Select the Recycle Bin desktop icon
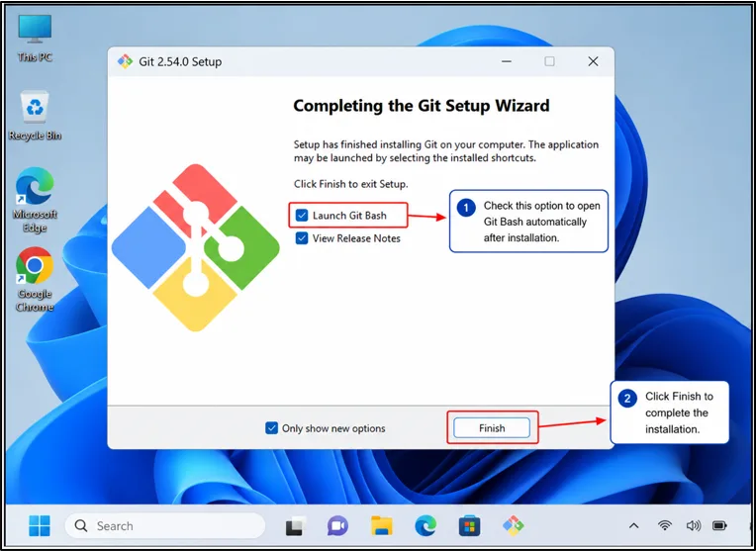The height and width of the screenshot is (551, 756). [35, 116]
